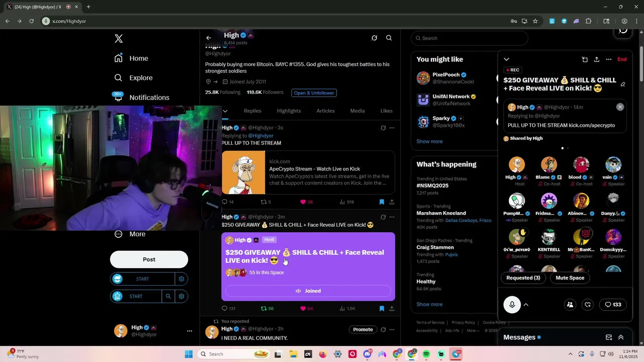
Task: Reply to $250 GIVEAWAY post
Action: point(228,308)
